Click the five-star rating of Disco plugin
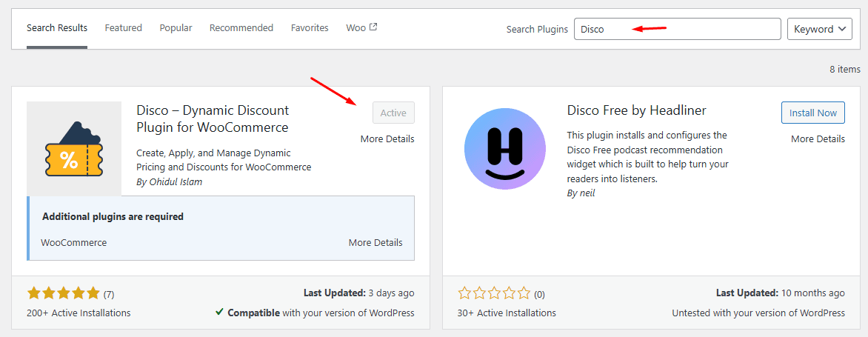 click(x=63, y=293)
